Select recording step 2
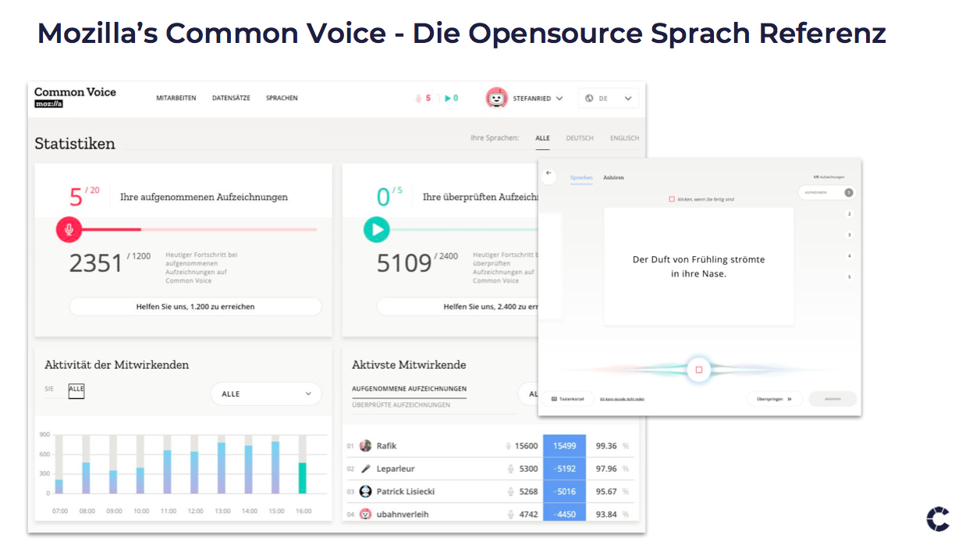The width and height of the screenshot is (980, 549). (849, 214)
